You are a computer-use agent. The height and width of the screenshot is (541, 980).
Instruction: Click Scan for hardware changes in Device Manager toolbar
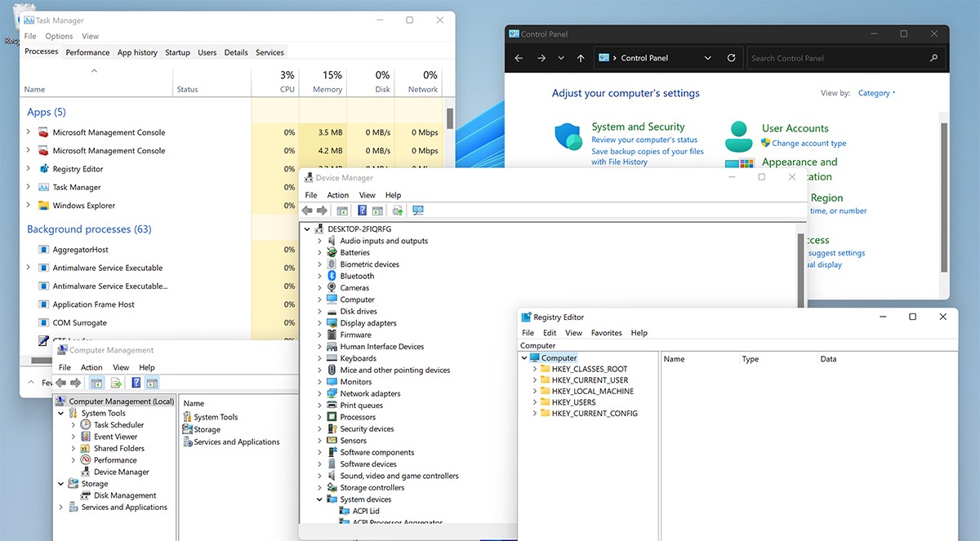tap(418, 211)
